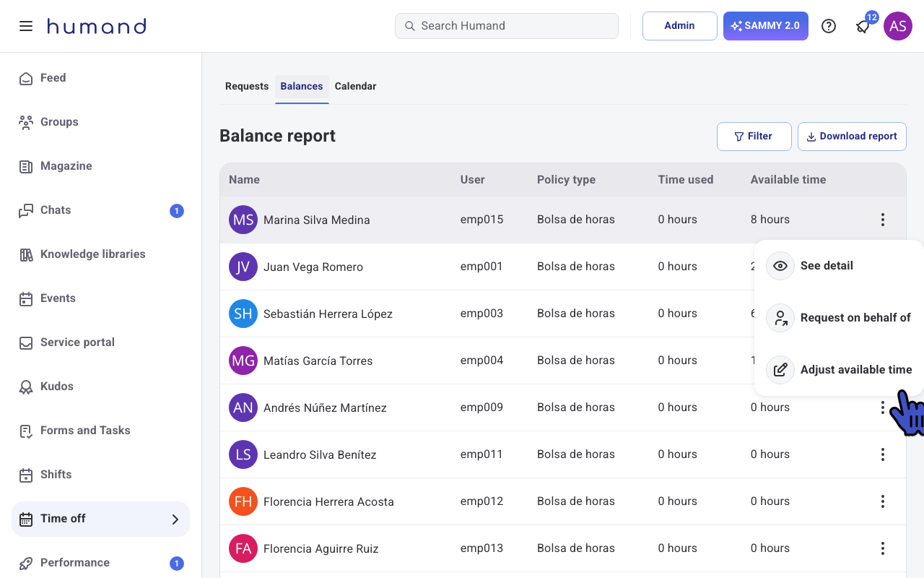
Task: Open Groups from the sidebar
Action: [100, 122]
